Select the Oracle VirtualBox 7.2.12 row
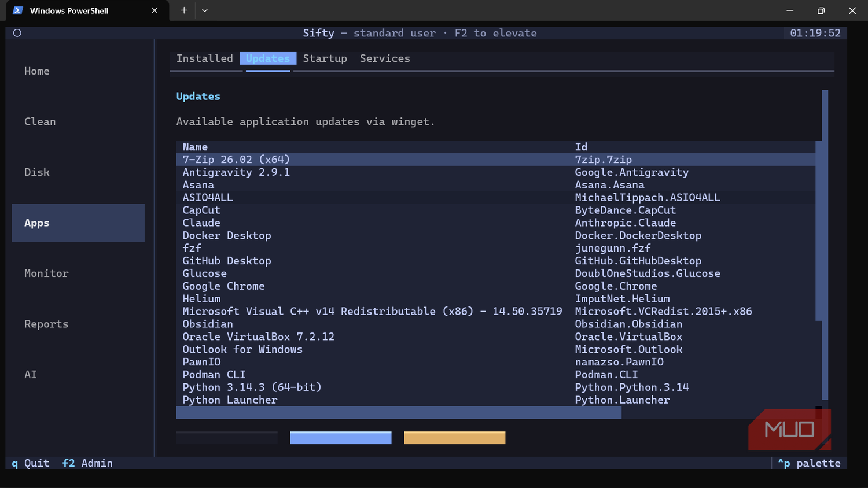 (496, 337)
